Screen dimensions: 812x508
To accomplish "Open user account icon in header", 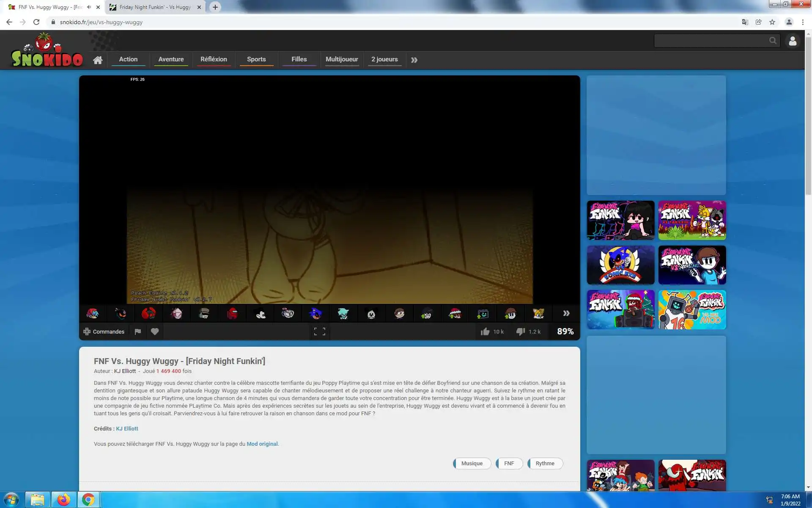I will tap(792, 41).
